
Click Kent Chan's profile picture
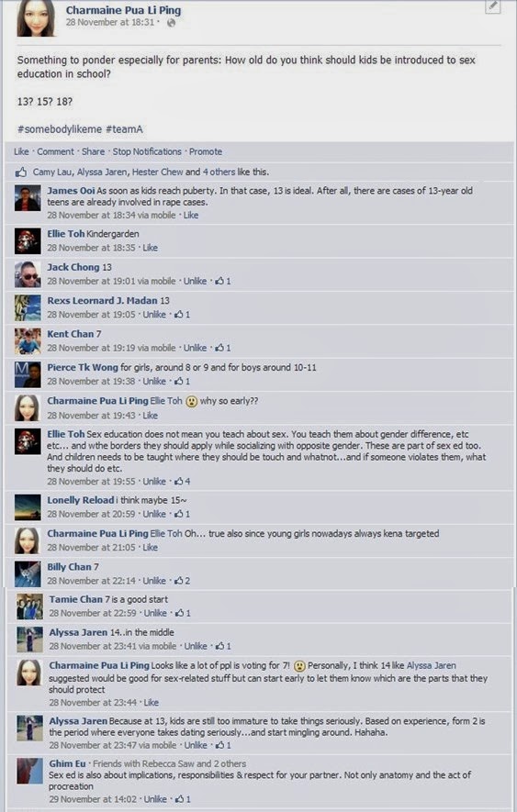click(x=28, y=341)
